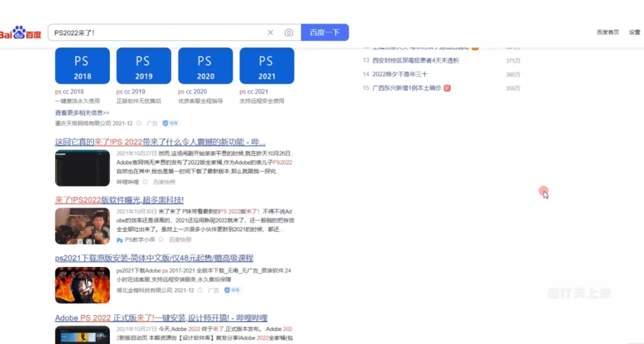Open the ps cc 2020 link

pos(192,92)
